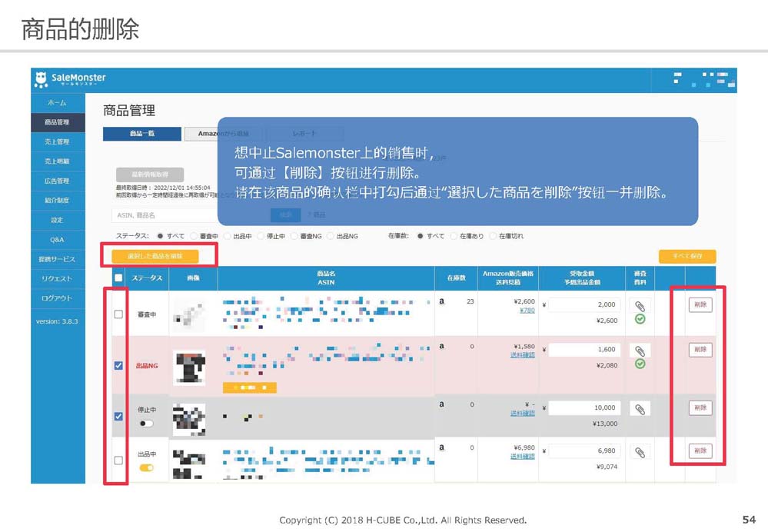Image resolution: width=768 pixels, height=532 pixels.
Task: Click ログアウト in the sidebar
Action: point(58,298)
